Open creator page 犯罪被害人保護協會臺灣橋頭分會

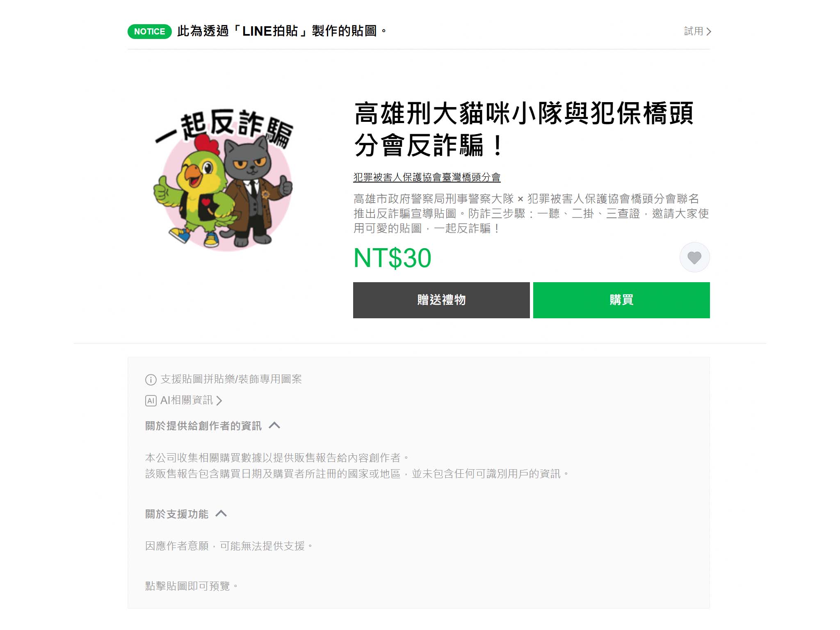[x=427, y=177]
